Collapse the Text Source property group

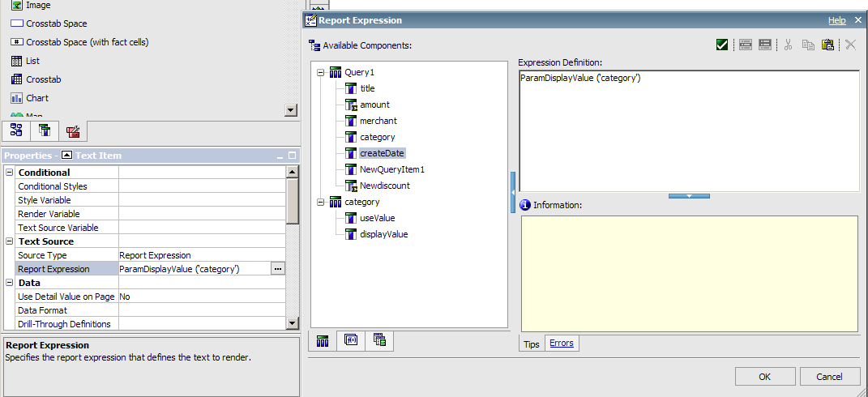coord(10,241)
